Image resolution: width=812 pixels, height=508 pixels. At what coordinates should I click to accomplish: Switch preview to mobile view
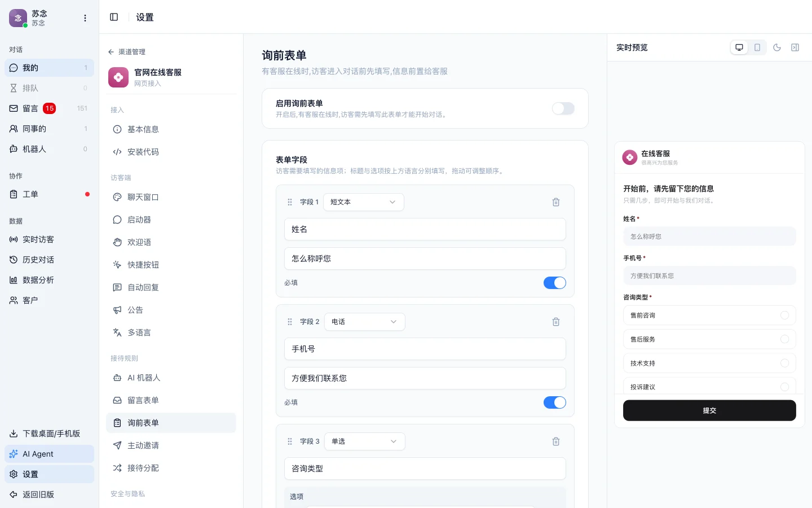click(x=757, y=47)
